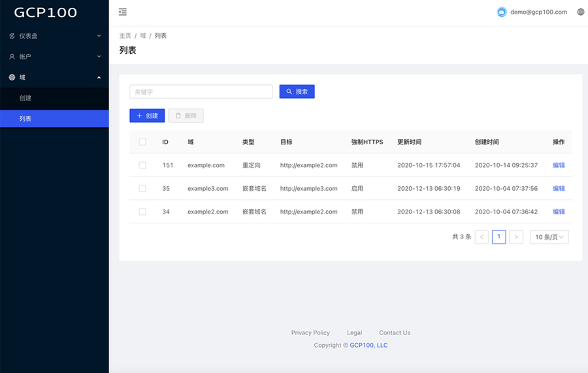This screenshot has height=373, width=588.
Task: Click the user avatar icon beside demo@gcp100.com
Action: (x=502, y=12)
